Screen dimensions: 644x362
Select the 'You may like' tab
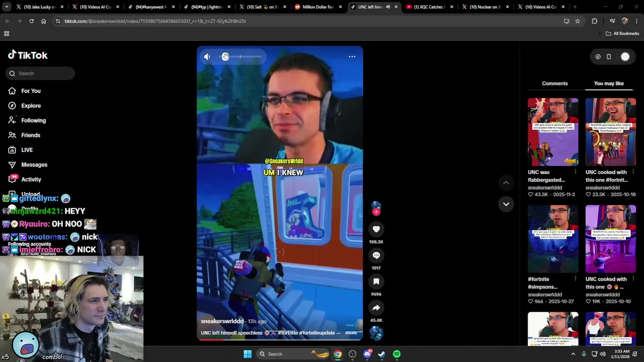(609, 83)
